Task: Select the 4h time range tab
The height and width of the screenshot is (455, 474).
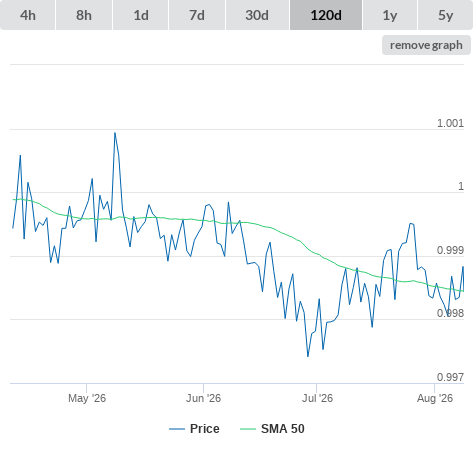Action: point(28,15)
